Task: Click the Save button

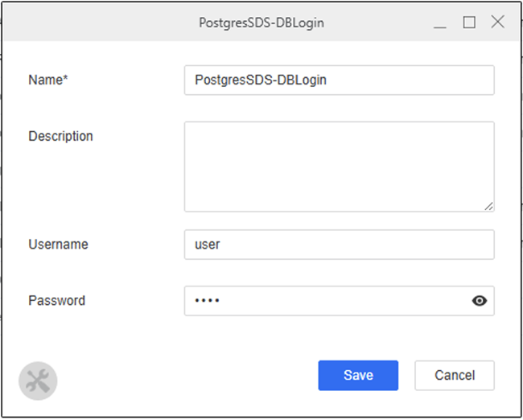Action: pyautogui.click(x=358, y=375)
